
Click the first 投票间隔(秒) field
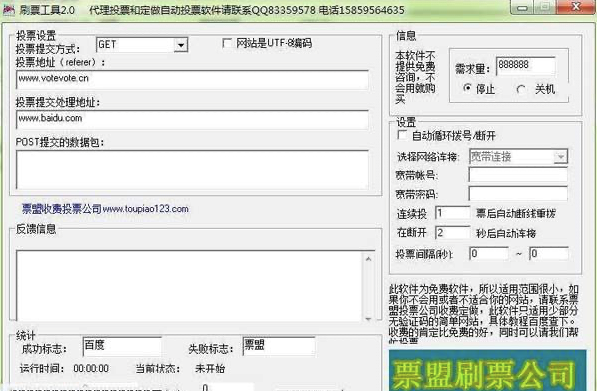[489, 254]
